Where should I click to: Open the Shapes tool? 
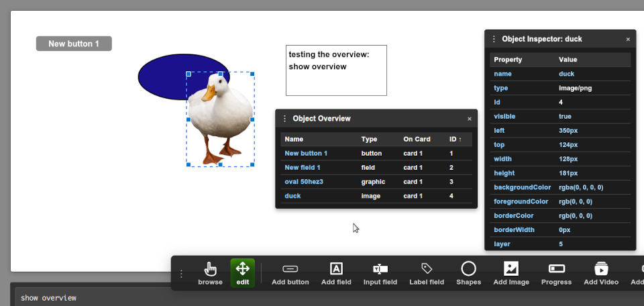468,273
